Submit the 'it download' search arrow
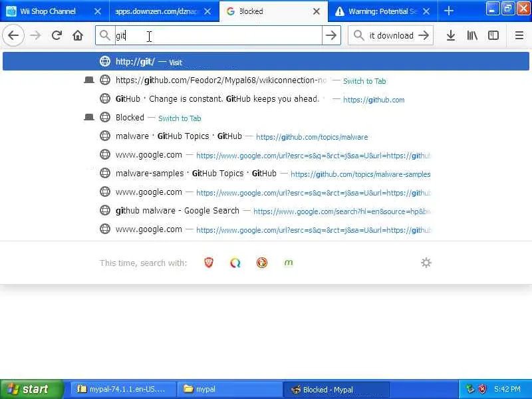 point(424,35)
